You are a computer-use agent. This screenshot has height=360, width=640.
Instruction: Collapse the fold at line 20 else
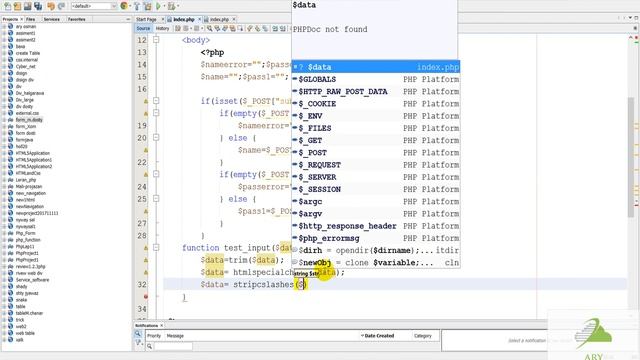coord(156,138)
